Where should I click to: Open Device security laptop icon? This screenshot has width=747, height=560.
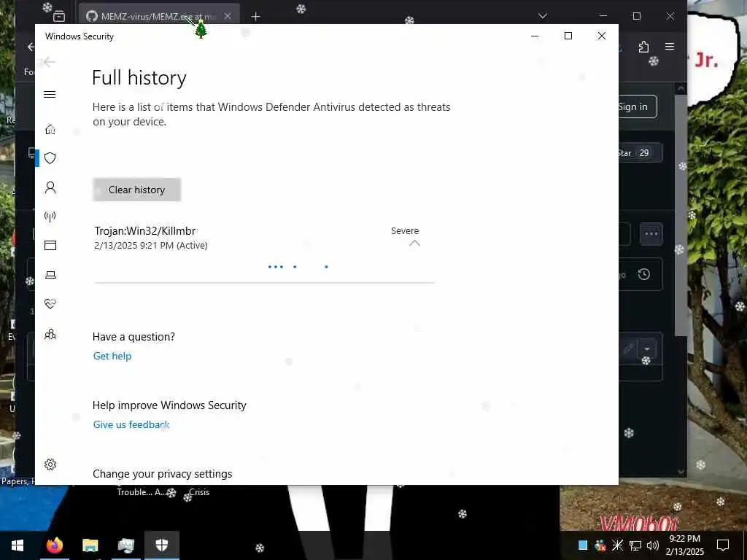50,275
